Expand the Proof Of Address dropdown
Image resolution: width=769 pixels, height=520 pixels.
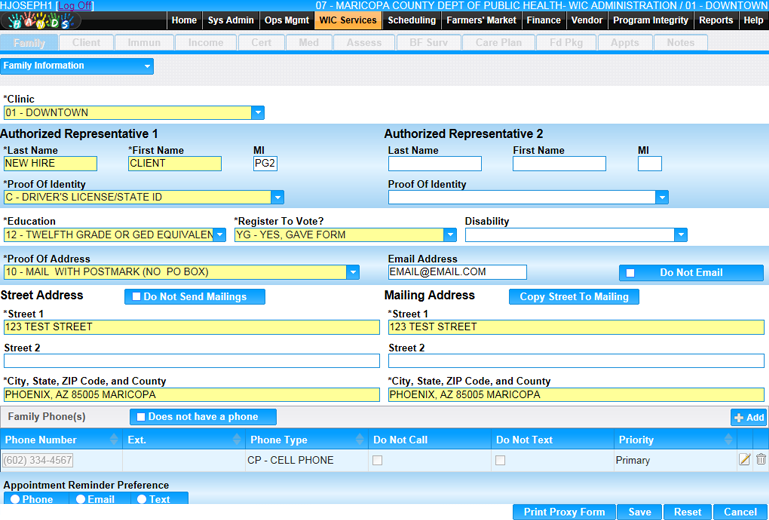(352, 272)
